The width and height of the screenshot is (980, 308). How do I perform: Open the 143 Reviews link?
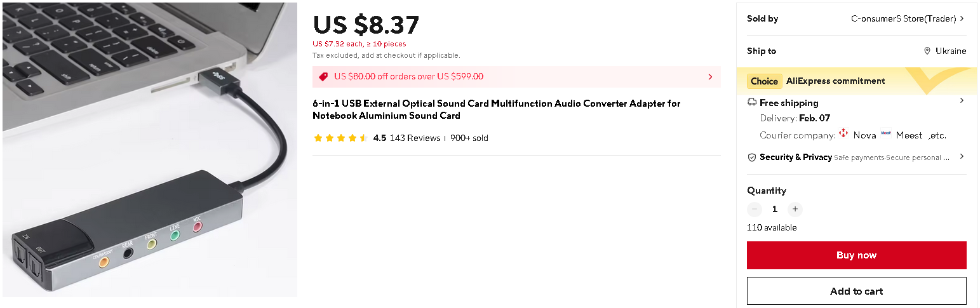pos(415,138)
